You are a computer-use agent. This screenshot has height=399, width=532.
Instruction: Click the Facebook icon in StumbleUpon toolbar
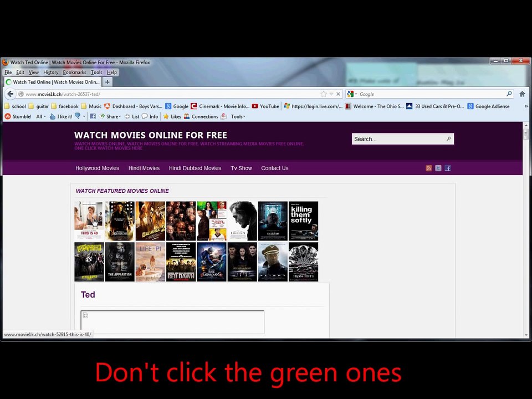[93, 116]
